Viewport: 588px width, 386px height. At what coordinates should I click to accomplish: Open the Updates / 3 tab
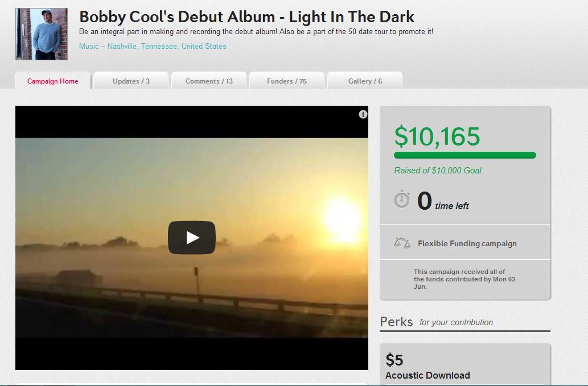tap(131, 81)
